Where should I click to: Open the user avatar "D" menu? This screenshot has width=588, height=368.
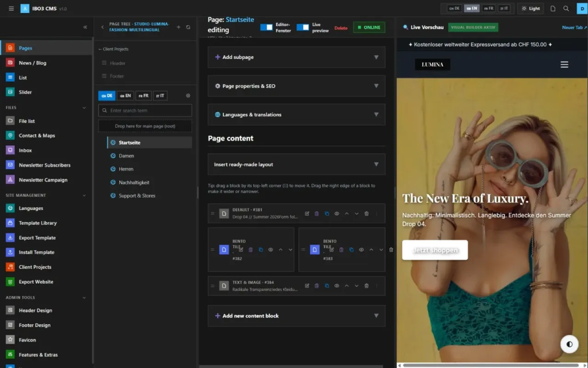point(582,8)
